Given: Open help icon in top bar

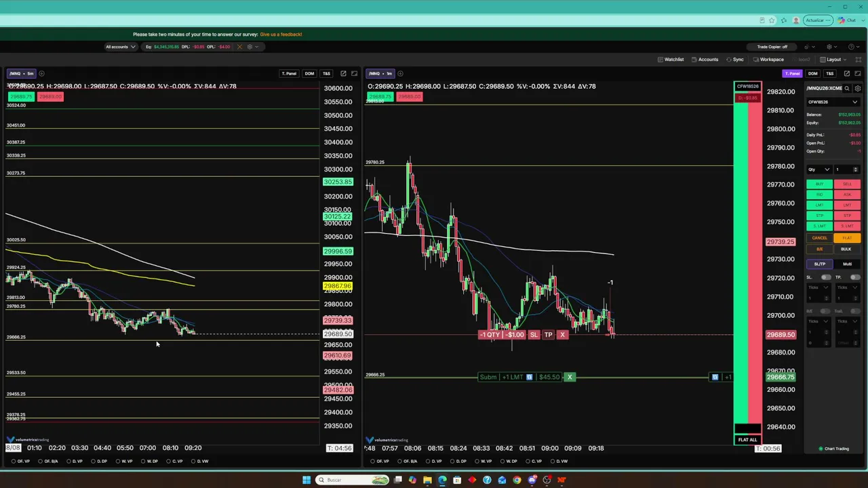Looking at the screenshot, I should pyautogui.click(x=851, y=47).
